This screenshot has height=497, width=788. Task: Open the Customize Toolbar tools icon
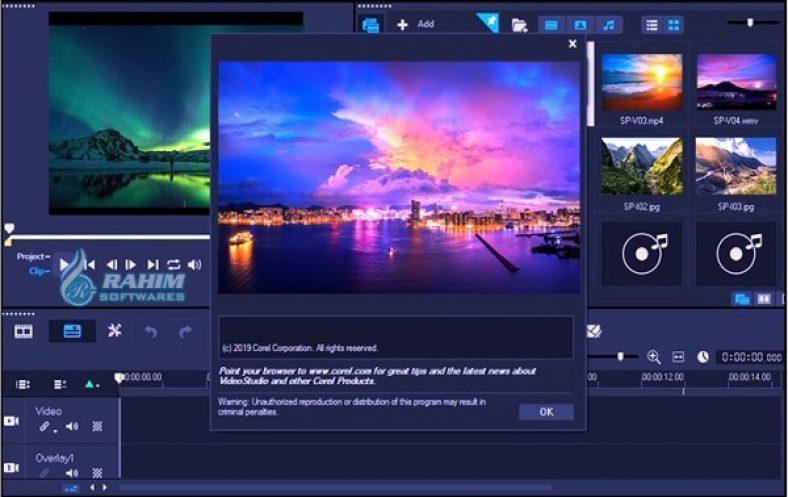click(114, 331)
